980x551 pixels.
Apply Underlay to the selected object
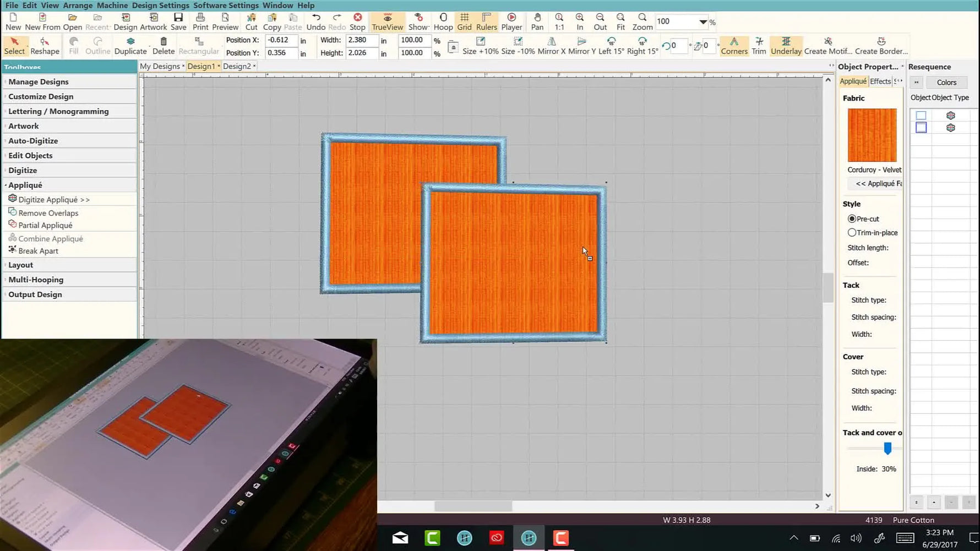[786, 46]
